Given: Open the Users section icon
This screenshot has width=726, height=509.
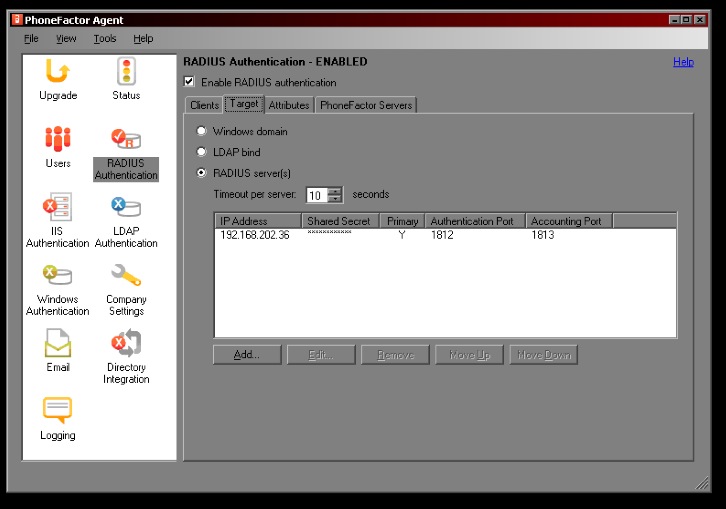Looking at the screenshot, I should [x=58, y=141].
